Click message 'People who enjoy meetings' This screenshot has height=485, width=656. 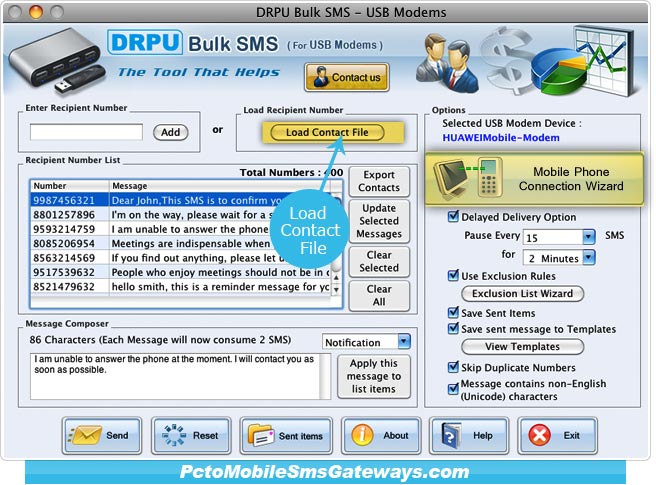tap(220, 272)
